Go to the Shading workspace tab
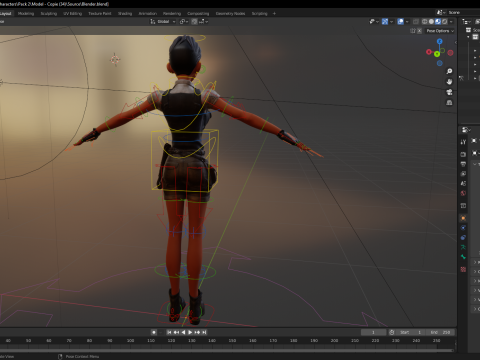The image size is (480, 360). (125, 14)
